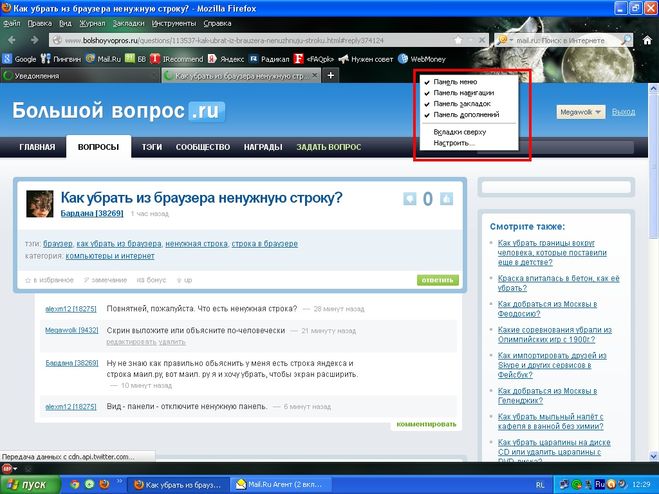This screenshot has height=494, width=659.
Task: Open Бардана [38269] profile link under the title
Action: [92, 214]
